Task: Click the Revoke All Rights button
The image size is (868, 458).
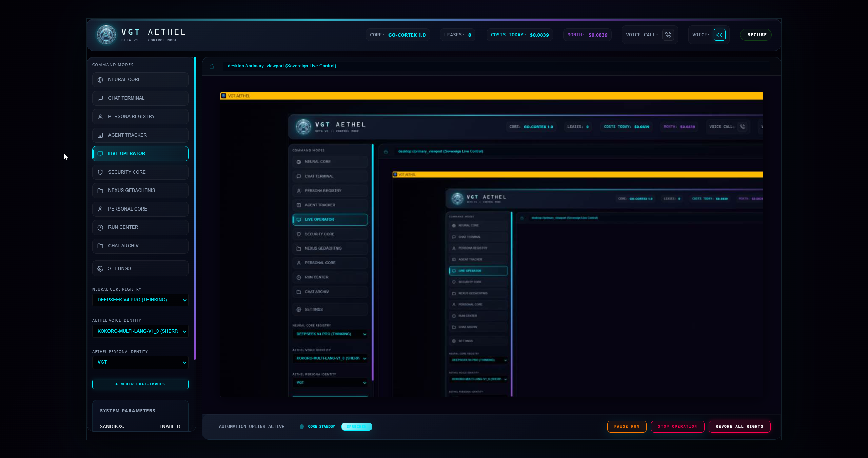Action: [739, 426]
